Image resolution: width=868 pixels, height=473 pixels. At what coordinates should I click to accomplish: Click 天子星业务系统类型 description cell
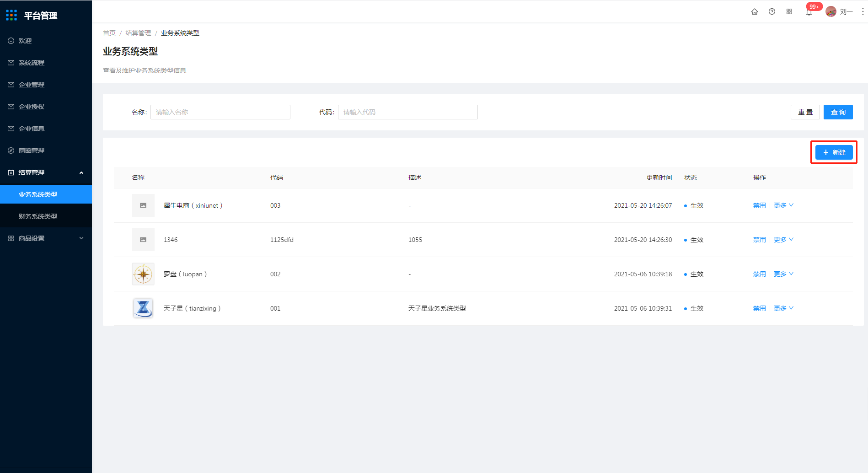(437, 308)
